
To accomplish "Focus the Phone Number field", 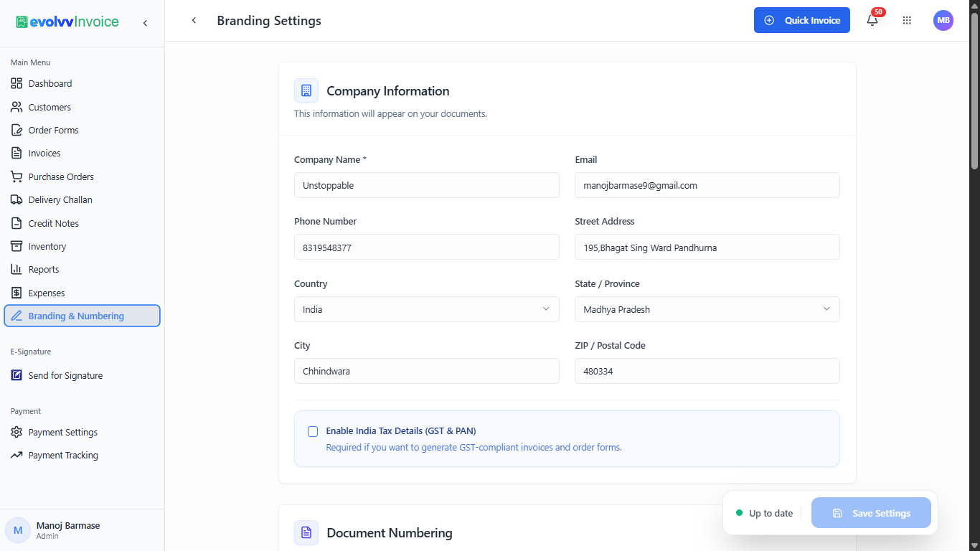I will click(426, 247).
